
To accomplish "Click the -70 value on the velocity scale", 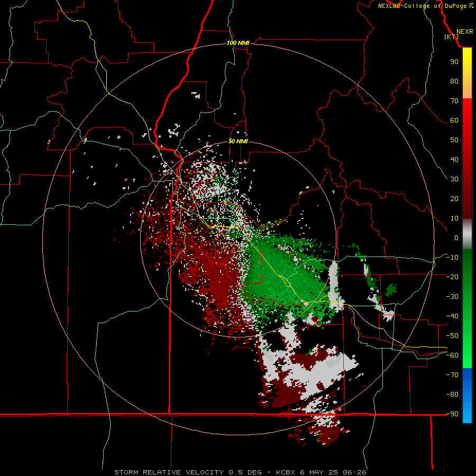I will pyautogui.click(x=452, y=375).
